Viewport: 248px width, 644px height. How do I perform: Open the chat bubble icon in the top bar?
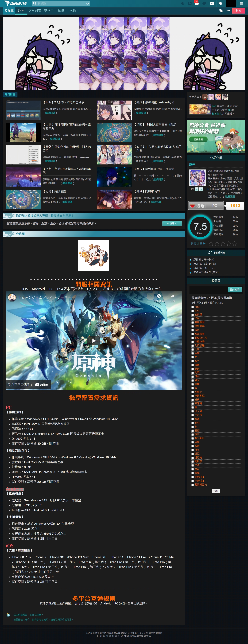204,3
